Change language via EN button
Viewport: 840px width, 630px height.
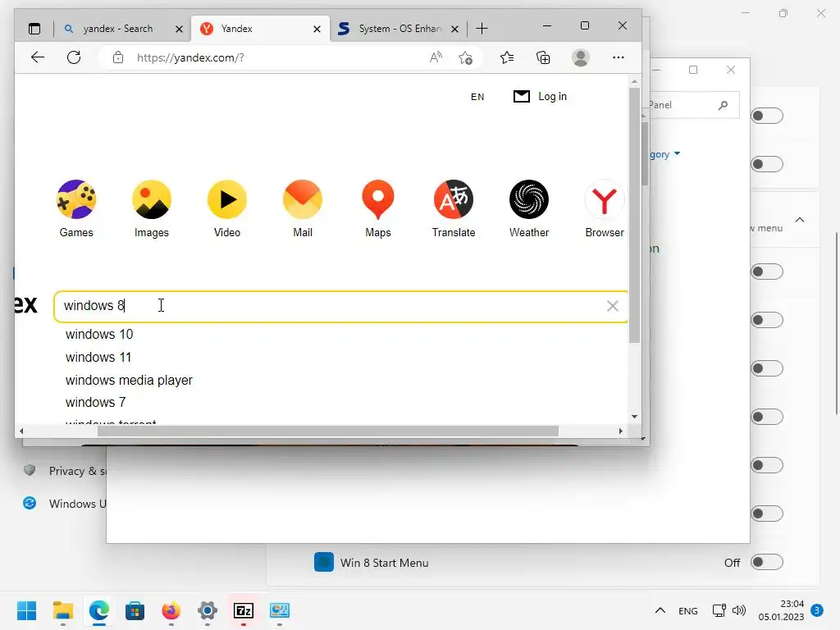click(477, 97)
